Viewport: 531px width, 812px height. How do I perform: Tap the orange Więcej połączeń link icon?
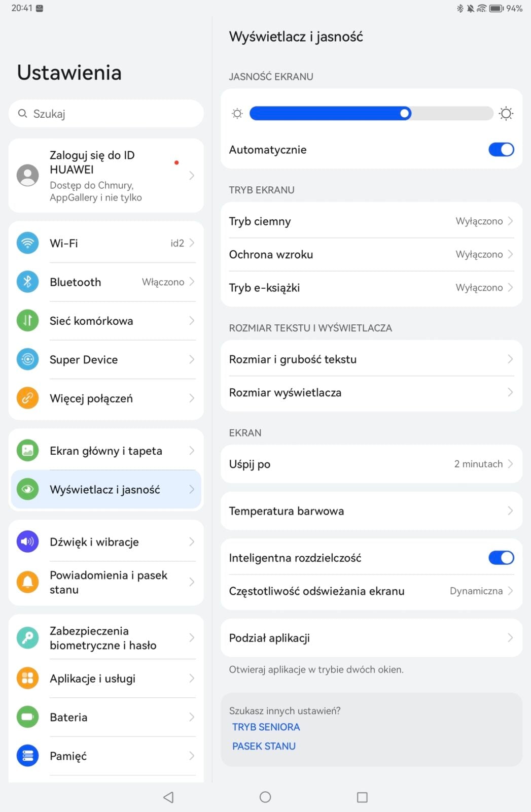28,398
